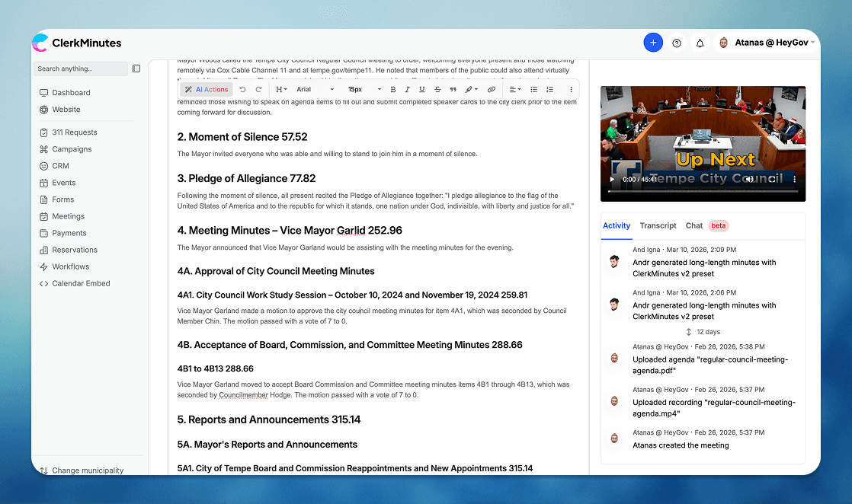Click the Dashboard sidebar icon
This screenshot has width=852, height=504.
[43, 93]
